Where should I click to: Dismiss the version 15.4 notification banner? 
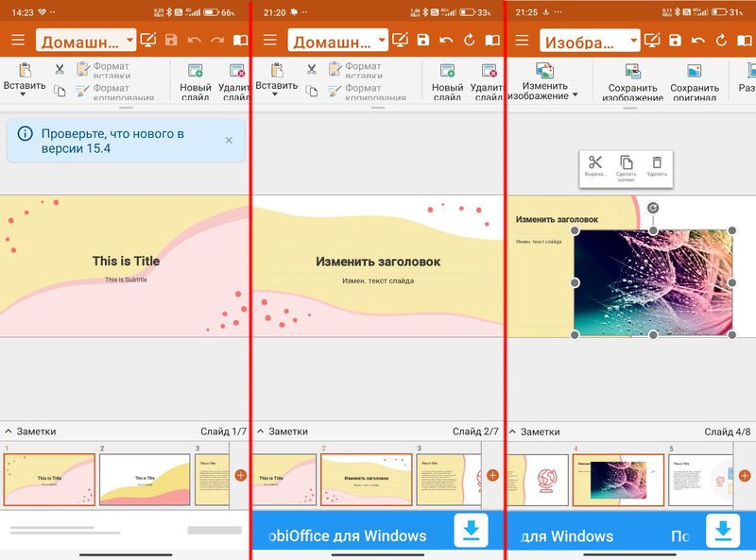click(229, 141)
